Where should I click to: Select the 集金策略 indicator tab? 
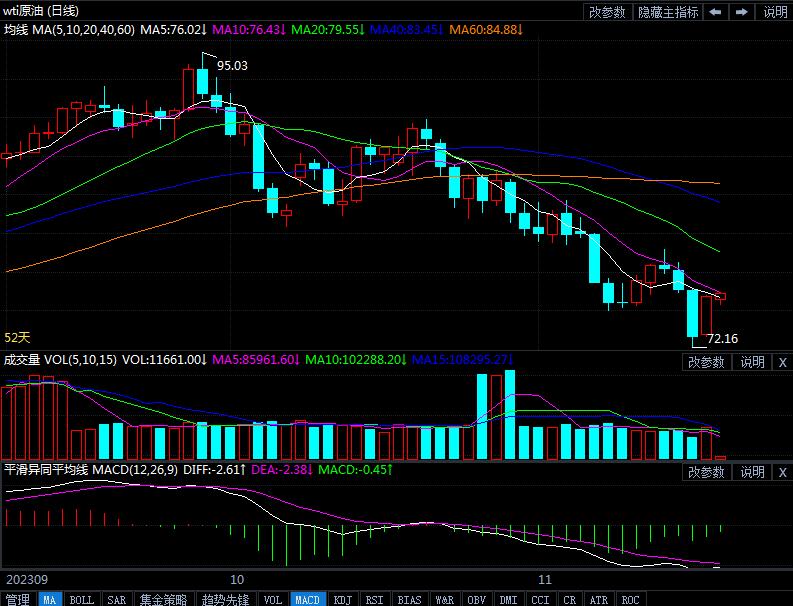pyautogui.click(x=163, y=599)
